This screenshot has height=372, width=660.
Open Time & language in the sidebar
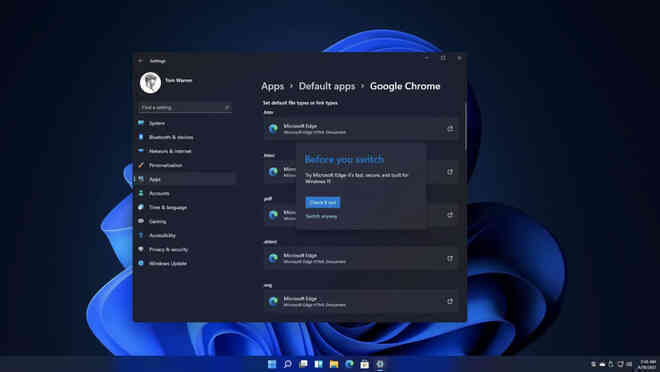[x=184, y=207]
